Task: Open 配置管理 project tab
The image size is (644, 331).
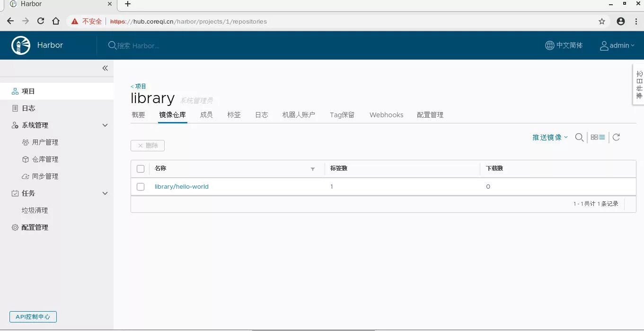Action: (x=430, y=115)
